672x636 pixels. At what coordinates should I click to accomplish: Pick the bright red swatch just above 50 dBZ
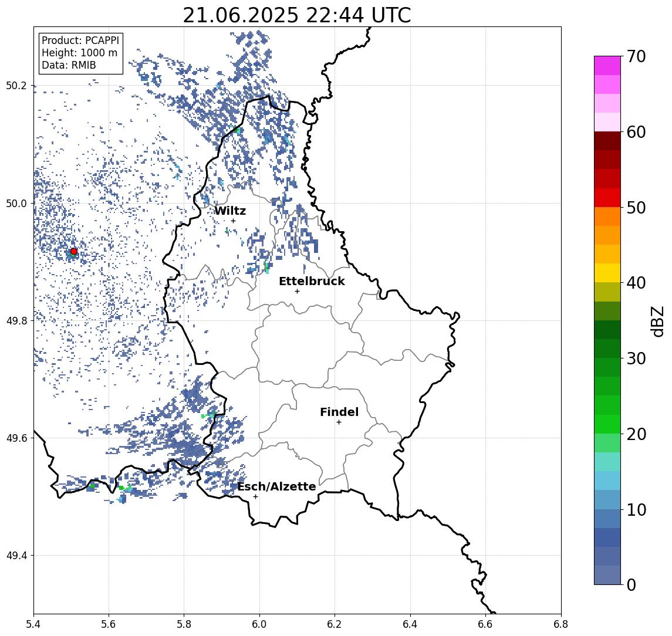tap(607, 198)
